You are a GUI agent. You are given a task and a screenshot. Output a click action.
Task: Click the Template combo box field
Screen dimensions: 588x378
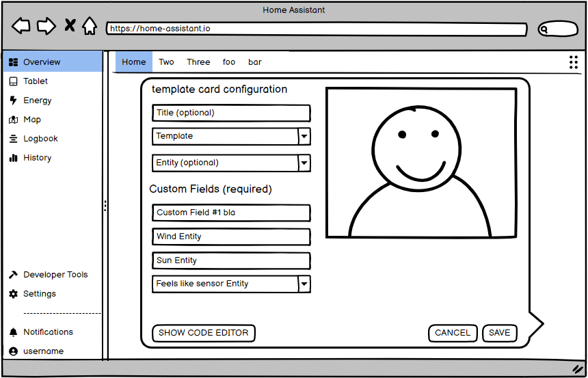tap(231, 137)
